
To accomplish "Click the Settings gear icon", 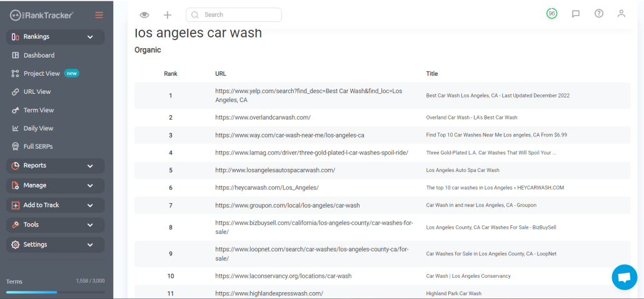I will (15, 245).
